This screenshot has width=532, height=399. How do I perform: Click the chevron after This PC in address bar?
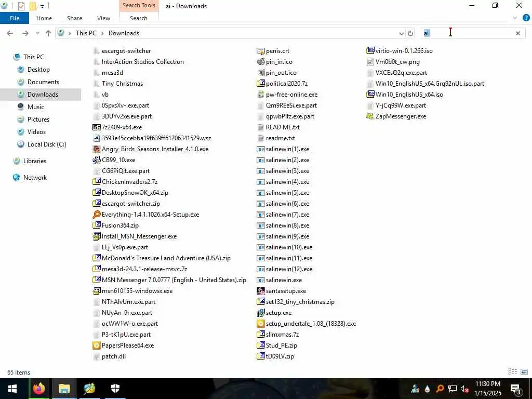[x=102, y=33]
